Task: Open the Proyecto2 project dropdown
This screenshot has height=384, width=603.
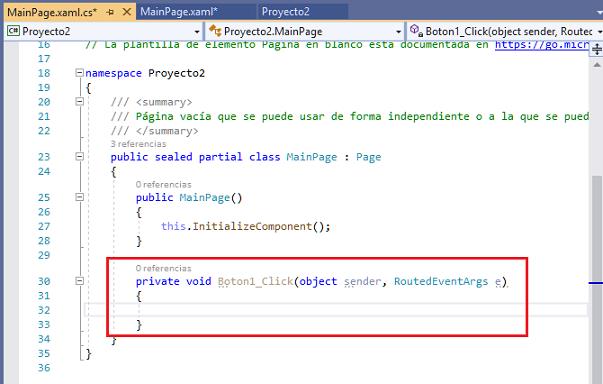Action: coord(197,32)
